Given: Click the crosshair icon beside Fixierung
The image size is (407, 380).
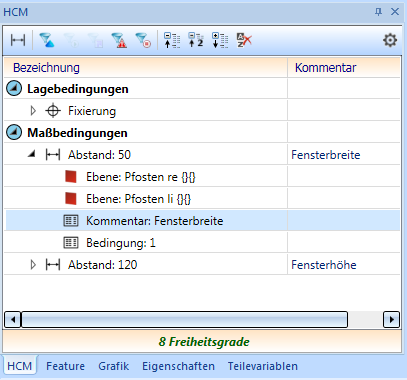Looking at the screenshot, I should point(53,111).
